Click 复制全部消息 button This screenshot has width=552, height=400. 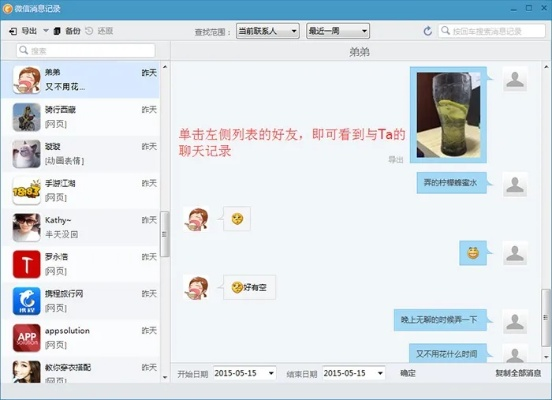pos(518,373)
